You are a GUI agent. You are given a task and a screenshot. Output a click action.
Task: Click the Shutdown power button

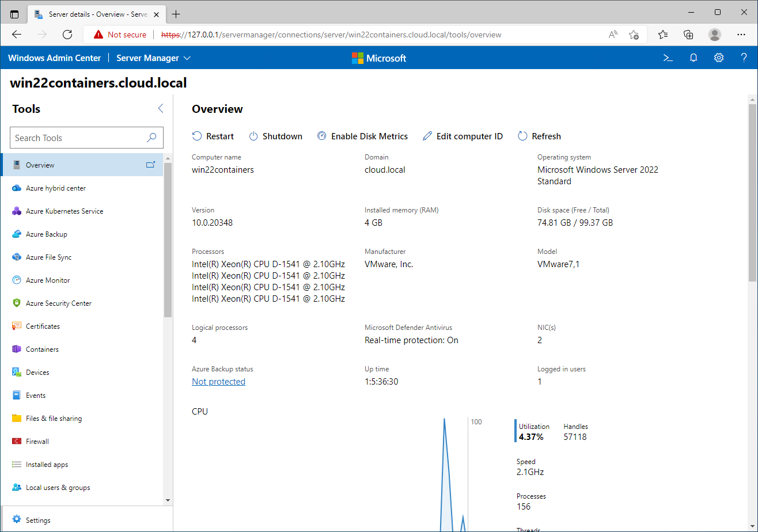(x=276, y=136)
